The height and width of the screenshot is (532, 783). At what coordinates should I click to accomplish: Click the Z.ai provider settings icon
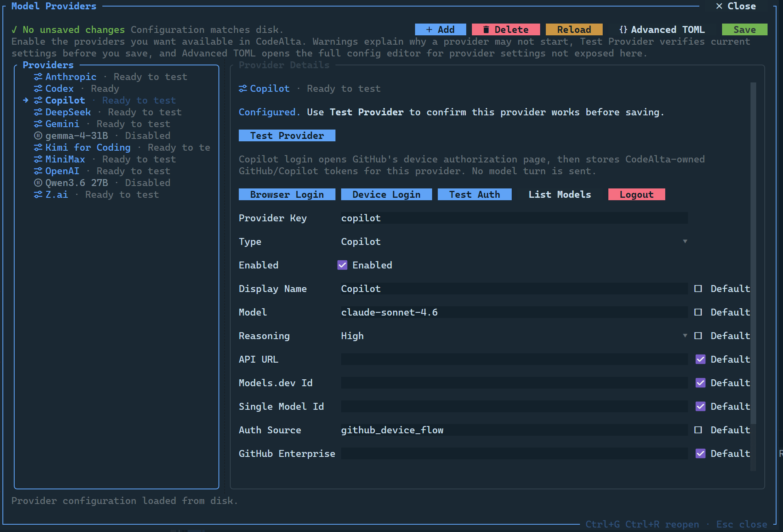pos(38,195)
